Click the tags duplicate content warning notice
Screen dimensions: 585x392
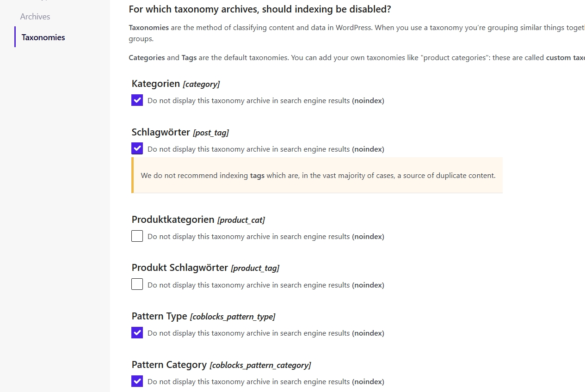[x=318, y=176]
